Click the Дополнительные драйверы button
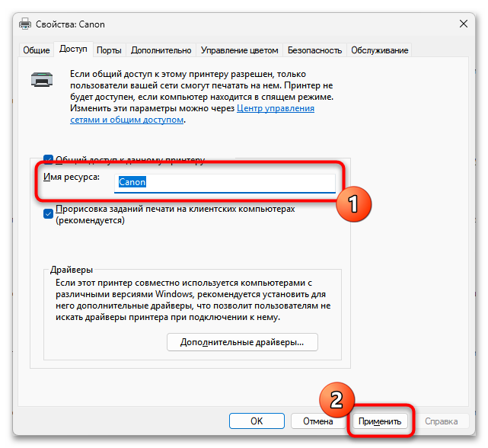 pyautogui.click(x=242, y=342)
